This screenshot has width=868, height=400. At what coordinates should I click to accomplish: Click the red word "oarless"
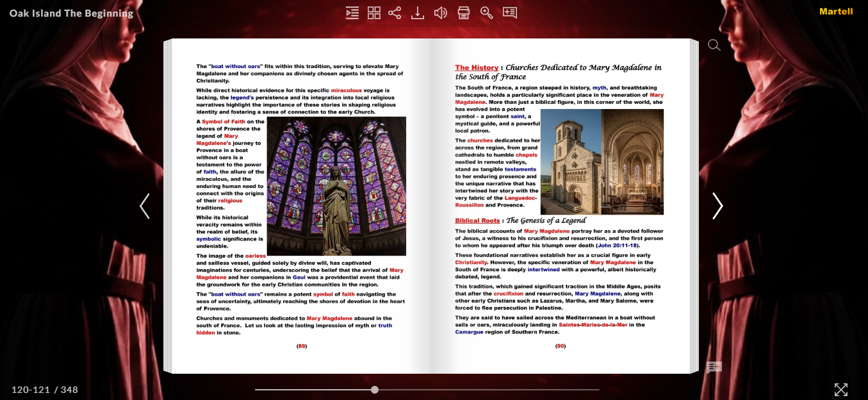pos(256,256)
